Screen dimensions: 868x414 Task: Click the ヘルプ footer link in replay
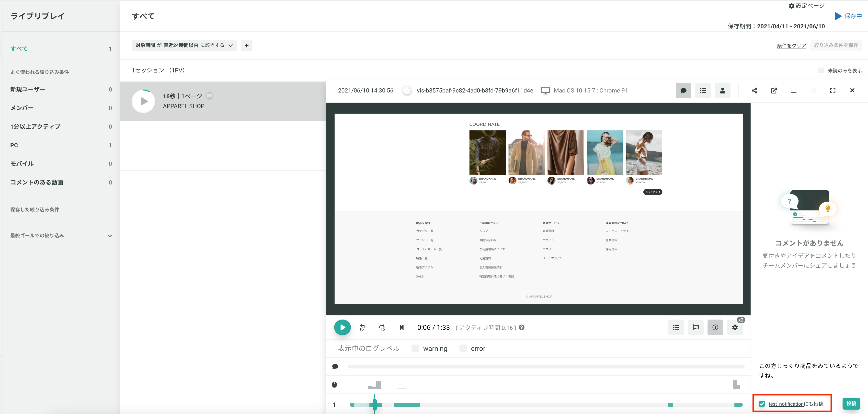[x=483, y=231]
